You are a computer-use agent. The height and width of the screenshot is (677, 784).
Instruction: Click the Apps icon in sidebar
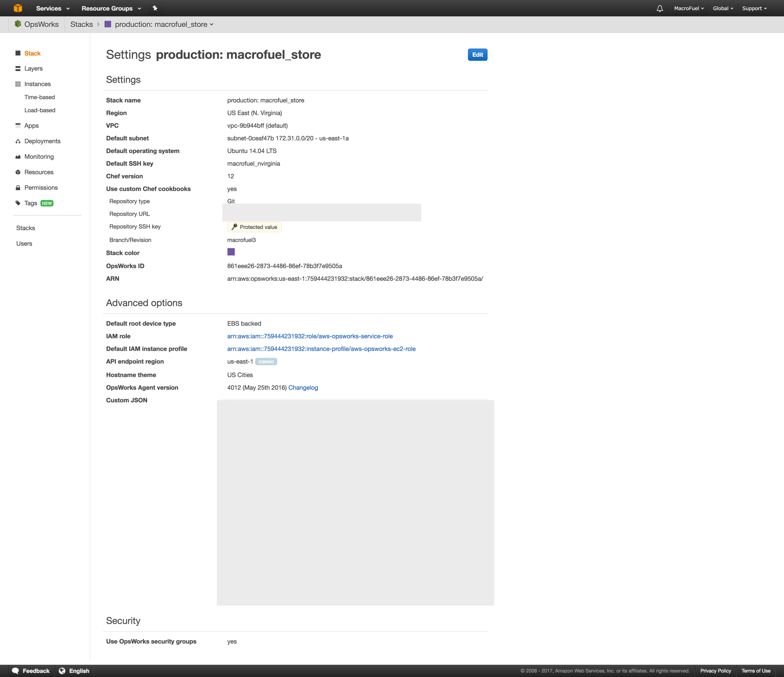[x=17, y=125]
